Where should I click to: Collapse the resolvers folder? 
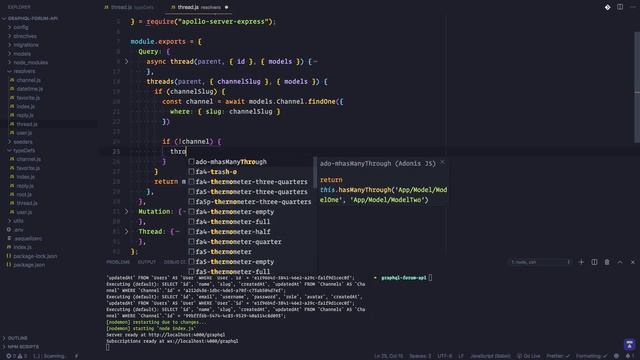[24, 71]
